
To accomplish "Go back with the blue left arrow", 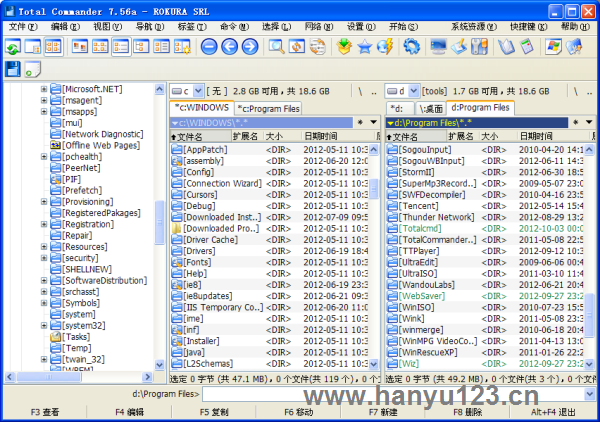I will [230, 47].
